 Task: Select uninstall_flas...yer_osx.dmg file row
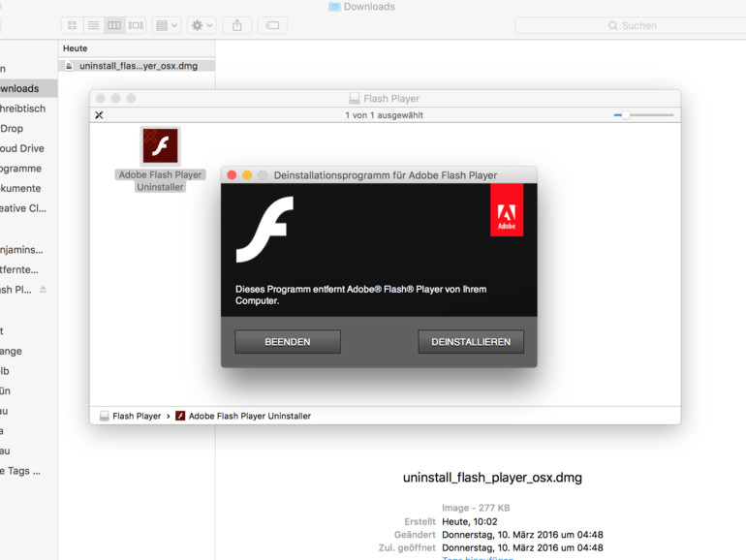pyautogui.click(x=137, y=66)
